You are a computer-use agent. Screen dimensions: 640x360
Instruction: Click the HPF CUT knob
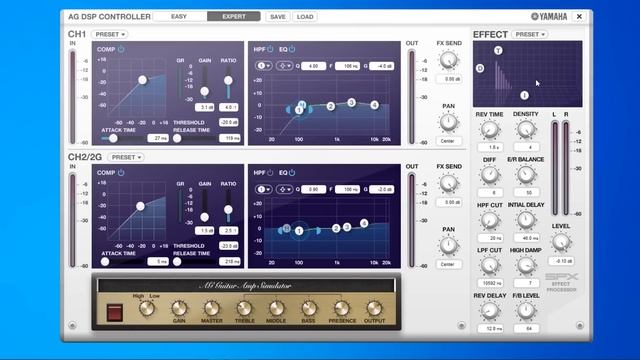[x=489, y=220]
